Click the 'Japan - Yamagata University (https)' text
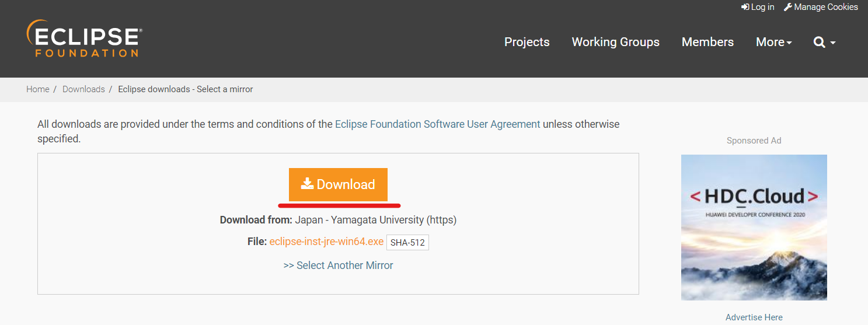Screen dimensions: 868x325 [376, 220]
